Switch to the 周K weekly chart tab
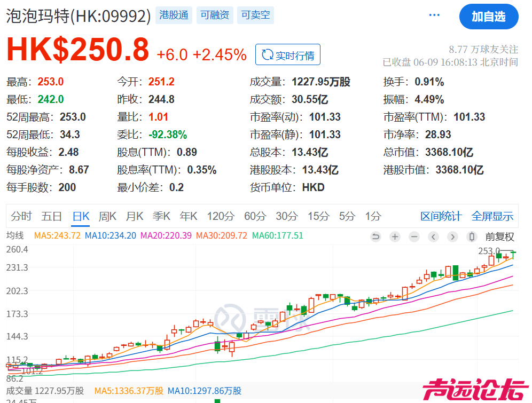532x403 pixels. [107, 216]
